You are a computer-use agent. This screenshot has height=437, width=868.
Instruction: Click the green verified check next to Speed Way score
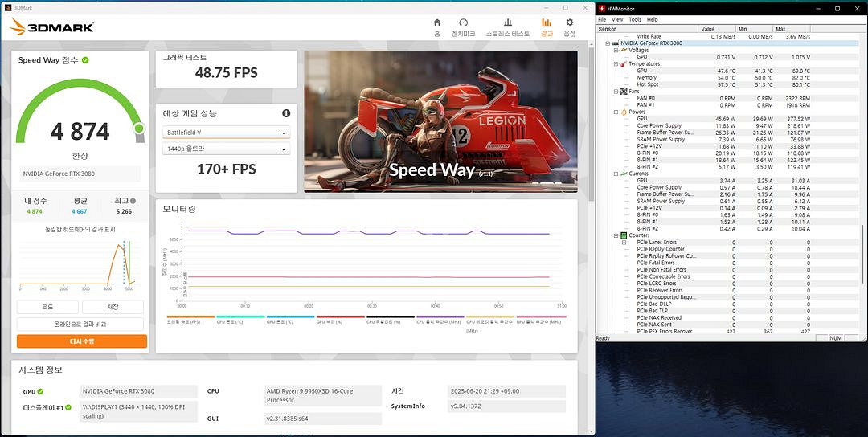coord(85,60)
